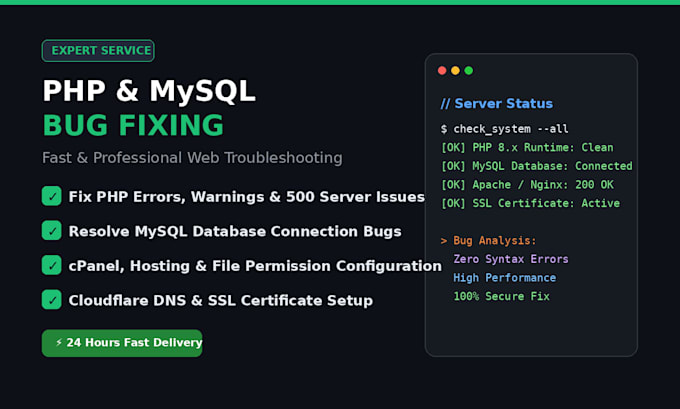Click 'Fix PHP Errors, Warnings & 500 Server Issues'
The width and height of the screenshot is (680, 409).
[246, 197]
